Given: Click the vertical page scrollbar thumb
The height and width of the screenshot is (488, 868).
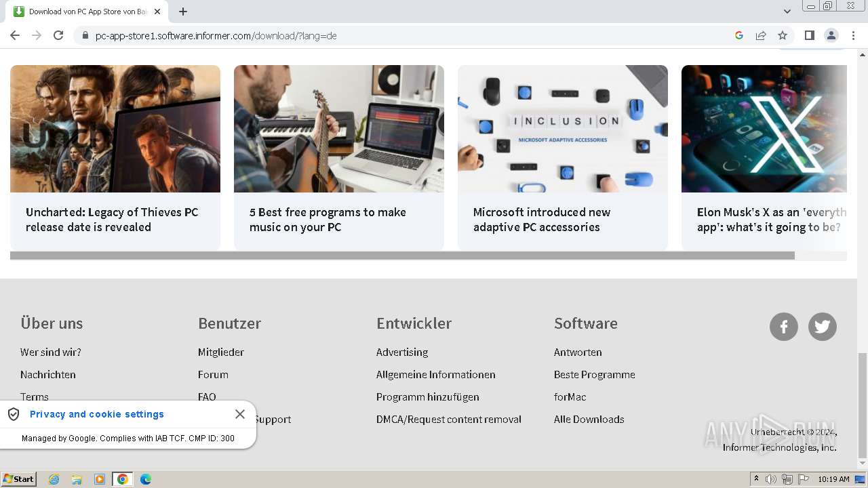Looking at the screenshot, I should [862, 405].
